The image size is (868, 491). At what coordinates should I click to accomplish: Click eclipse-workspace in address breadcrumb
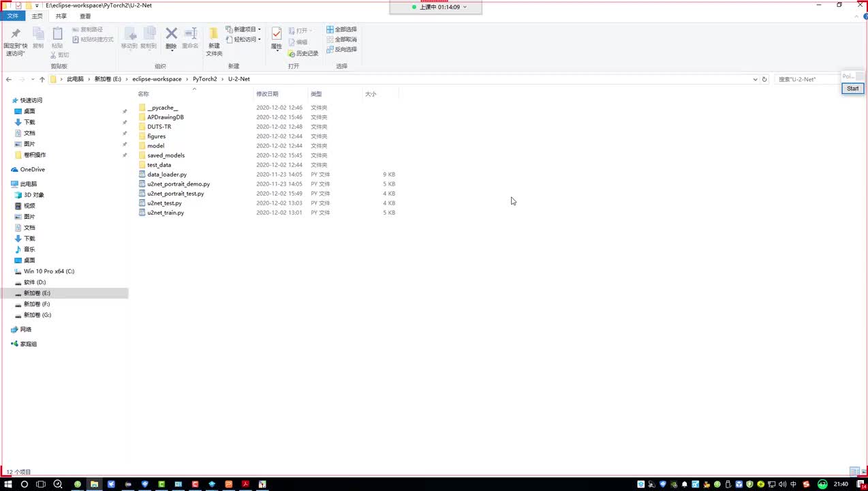click(157, 79)
